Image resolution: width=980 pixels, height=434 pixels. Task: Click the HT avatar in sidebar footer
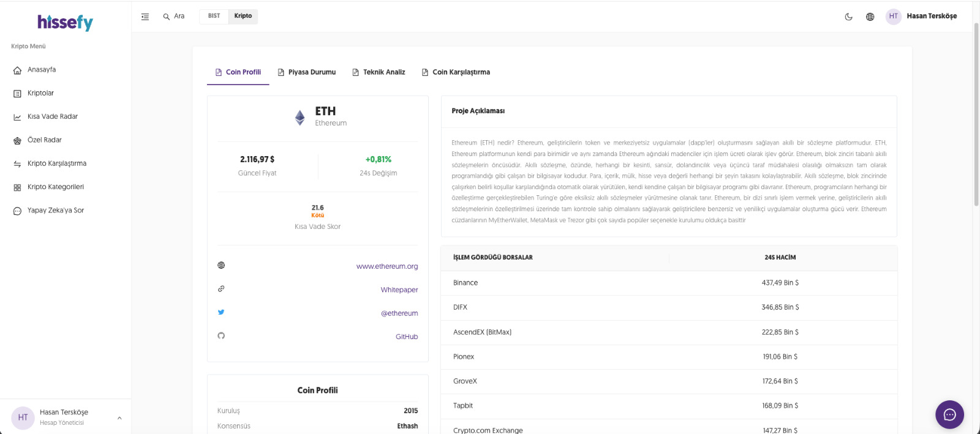(x=23, y=417)
